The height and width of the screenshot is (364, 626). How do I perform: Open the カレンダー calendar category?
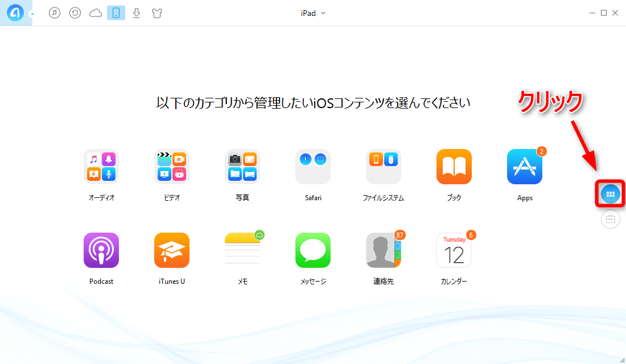(454, 250)
